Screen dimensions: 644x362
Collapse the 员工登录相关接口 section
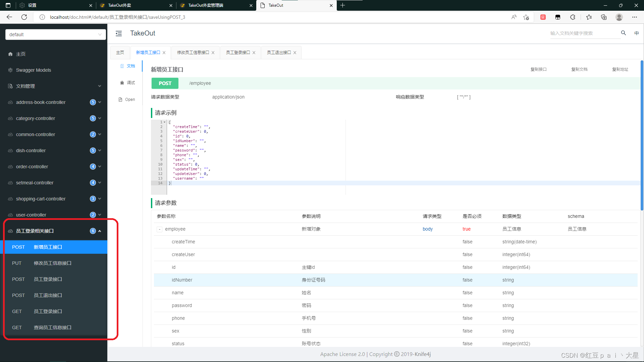point(100,231)
